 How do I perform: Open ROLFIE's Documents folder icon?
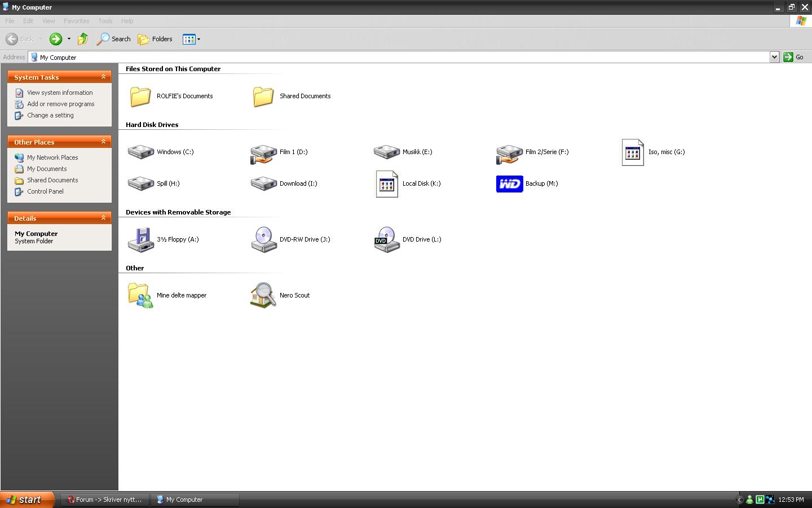point(140,96)
